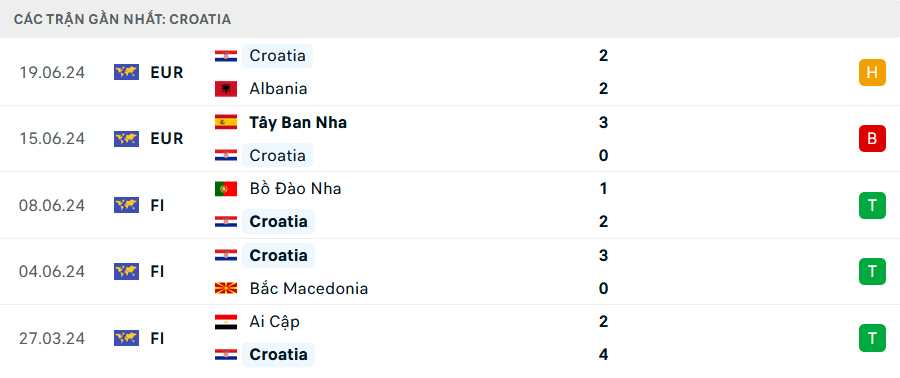Viewport: 900px width, 378px height.
Task: Click the world map icon next to 27.03.24
Action: pyautogui.click(x=126, y=338)
